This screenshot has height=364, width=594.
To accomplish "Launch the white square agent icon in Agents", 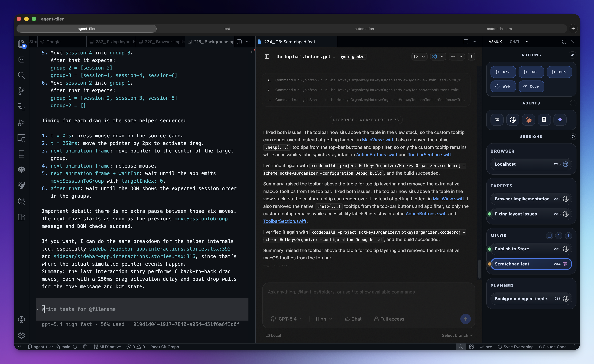I will tap(544, 120).
